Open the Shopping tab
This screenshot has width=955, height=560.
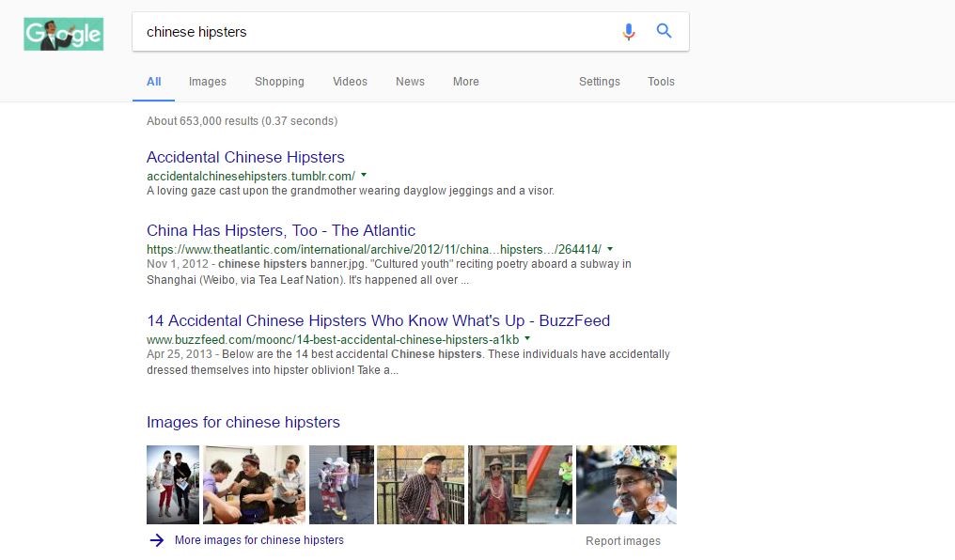279,82
